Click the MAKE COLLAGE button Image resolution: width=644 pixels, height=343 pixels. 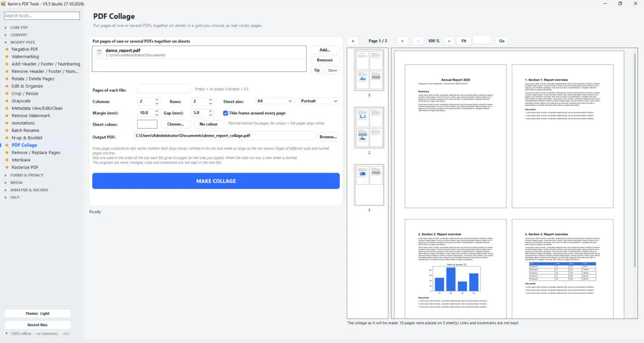pos(216,181)
